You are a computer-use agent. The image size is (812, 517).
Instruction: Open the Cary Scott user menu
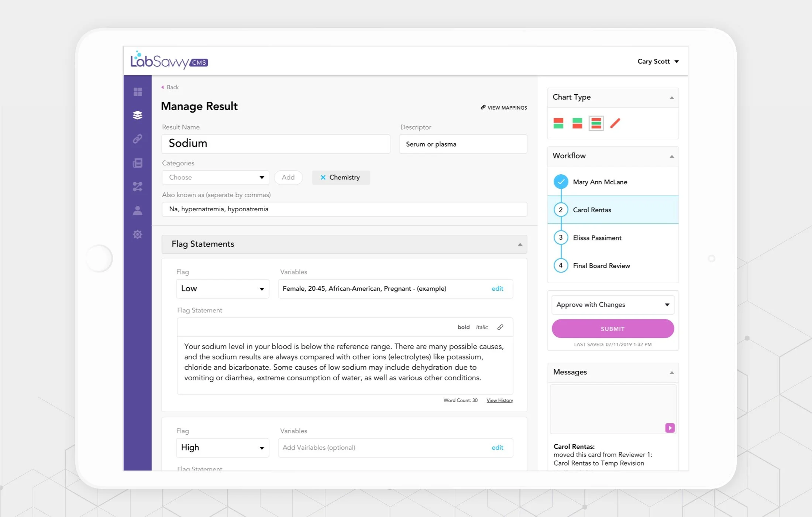pos(658,61)
